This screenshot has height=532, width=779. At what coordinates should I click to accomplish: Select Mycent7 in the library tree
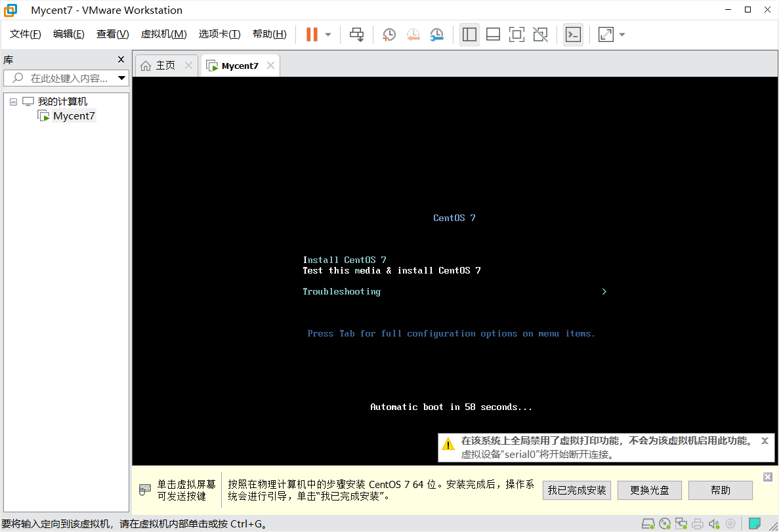(x=74, y=115)
